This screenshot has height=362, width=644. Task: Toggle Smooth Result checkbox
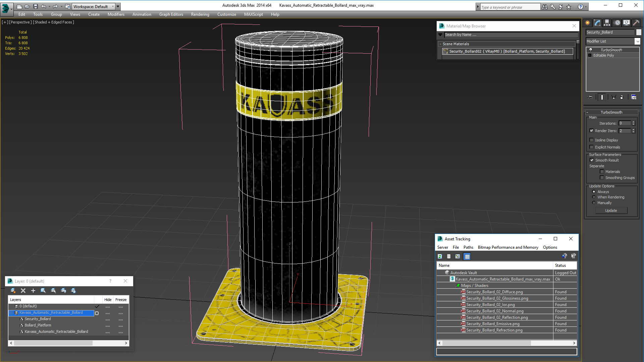coord(592,160)
